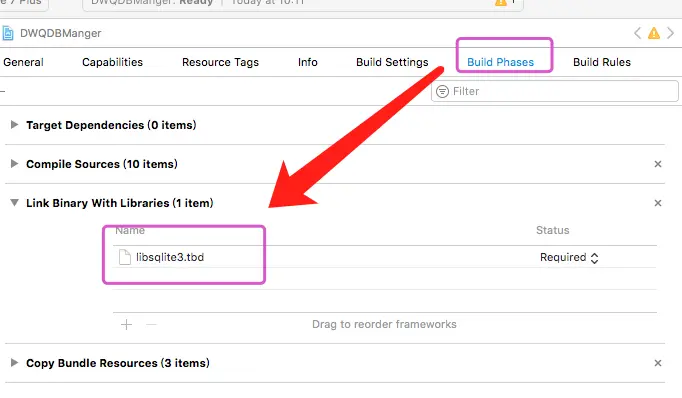Remove selected library with the minus button
This screenshot has height=398, width=682.
[x=151, y=324]
